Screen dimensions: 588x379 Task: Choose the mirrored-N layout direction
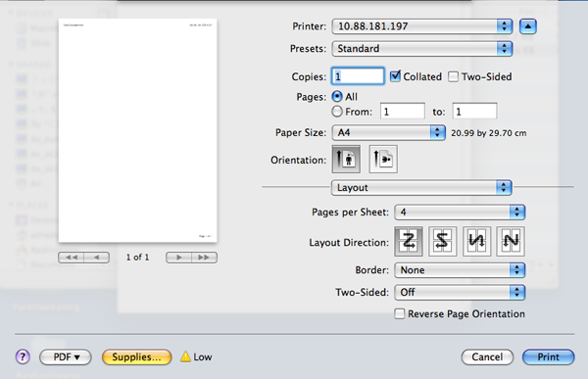click(x=476, y=241)
